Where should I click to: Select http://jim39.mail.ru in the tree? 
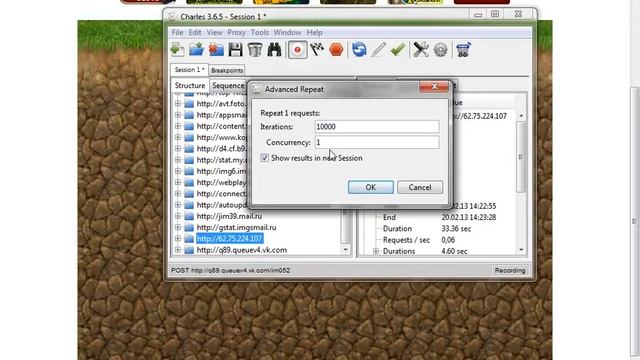(x=229, y=216)
